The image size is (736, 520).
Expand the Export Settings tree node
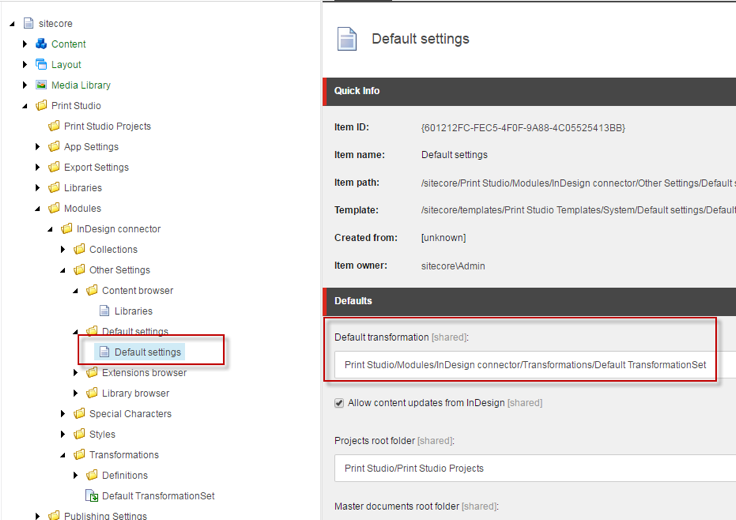coord(38,167)
